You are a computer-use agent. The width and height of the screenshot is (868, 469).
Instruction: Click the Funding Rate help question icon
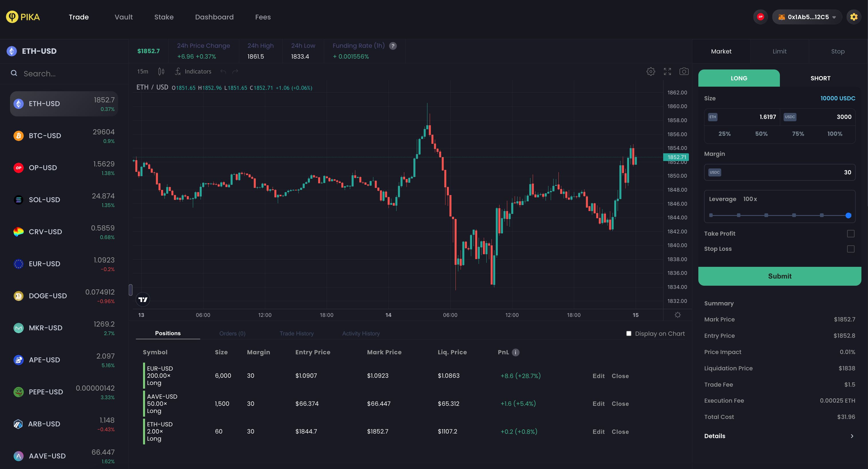coord(393,46)
